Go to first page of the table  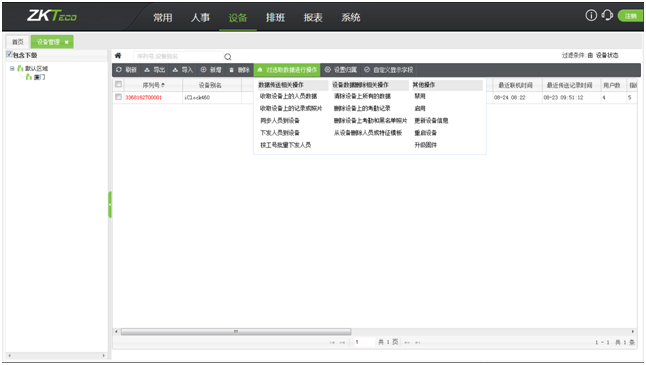point(332,342)
